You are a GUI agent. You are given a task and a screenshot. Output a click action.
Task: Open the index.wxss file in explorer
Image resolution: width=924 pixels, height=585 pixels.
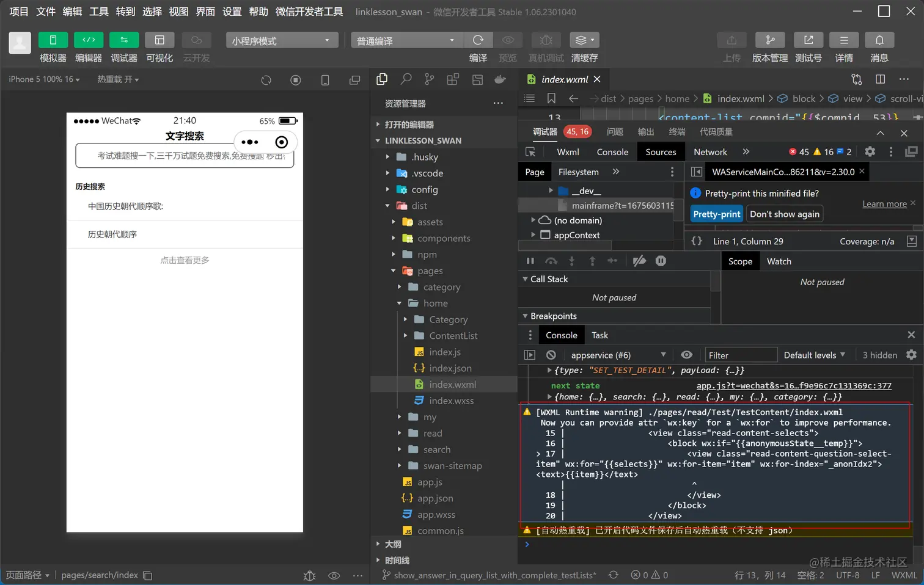[451, 401]
